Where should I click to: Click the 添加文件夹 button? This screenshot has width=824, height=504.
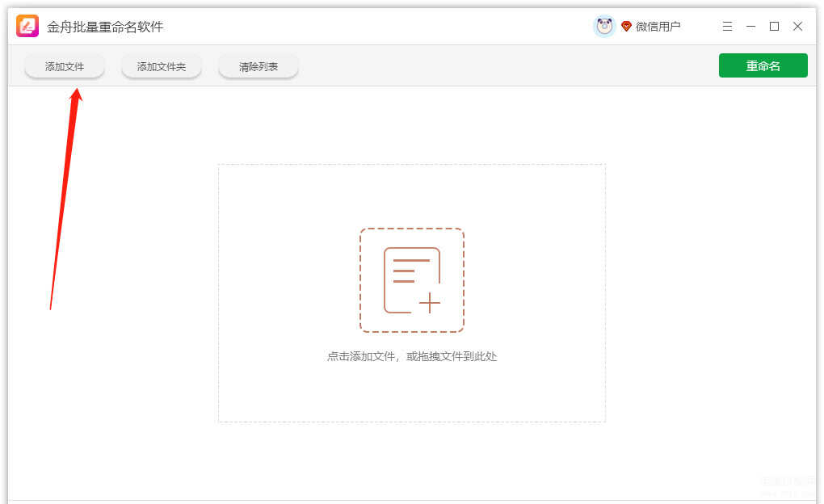click(162, 67)
